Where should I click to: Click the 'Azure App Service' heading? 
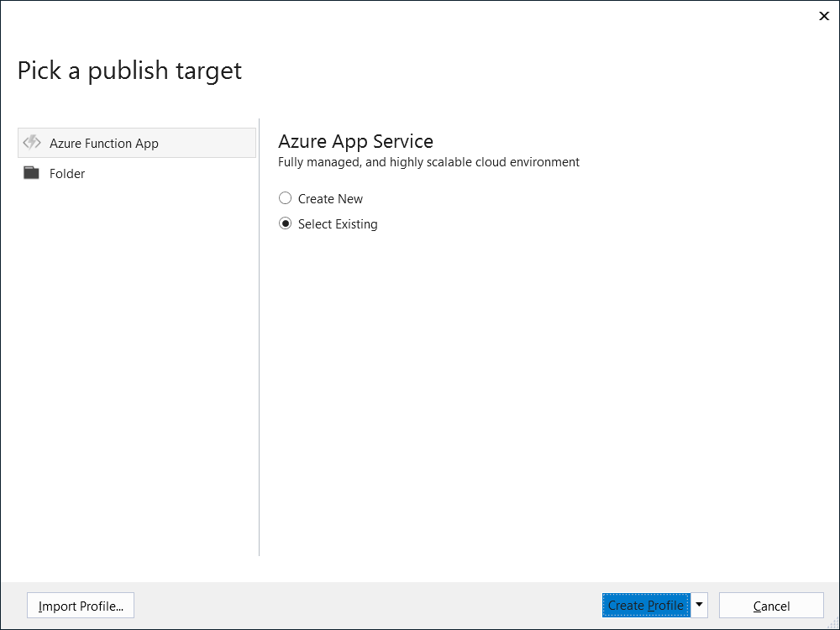pyautogui.click(x=355, y=141)
